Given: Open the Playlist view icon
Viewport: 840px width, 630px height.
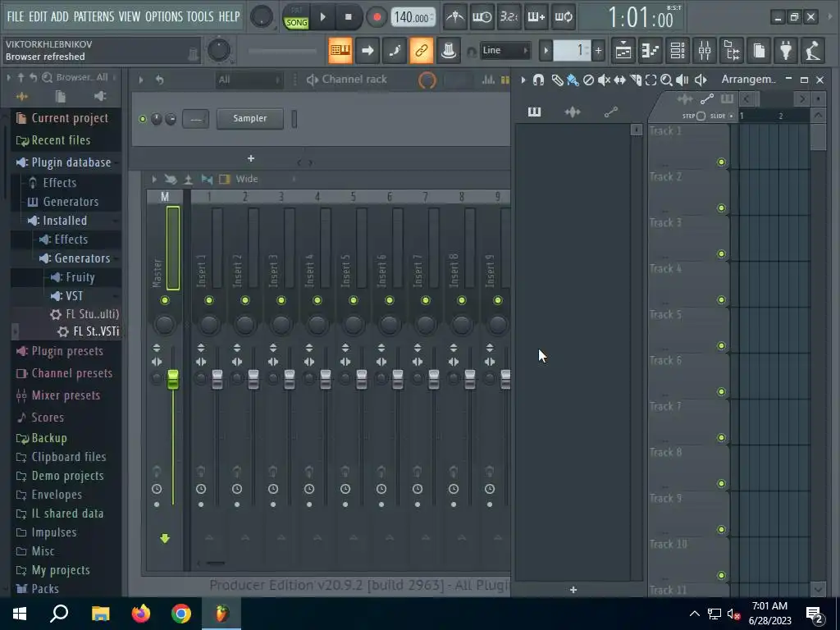Looking at the screenshot, I should (623, 50).
